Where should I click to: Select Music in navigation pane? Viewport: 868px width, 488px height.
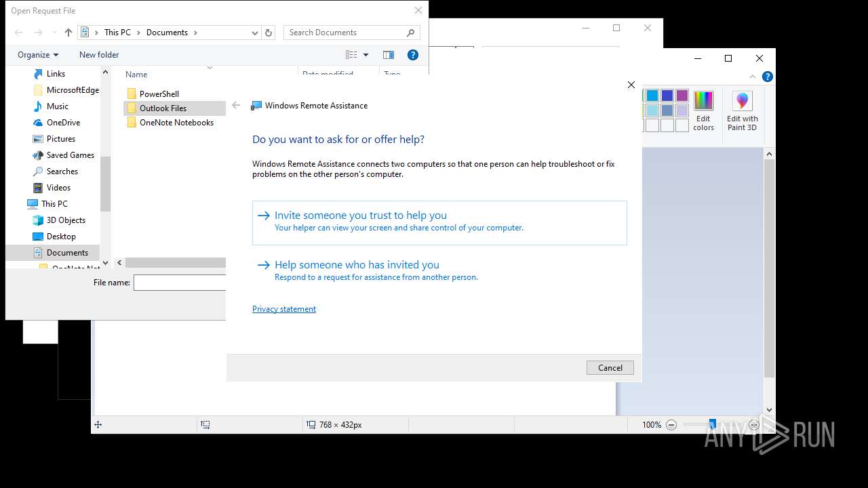coord(57,106)
